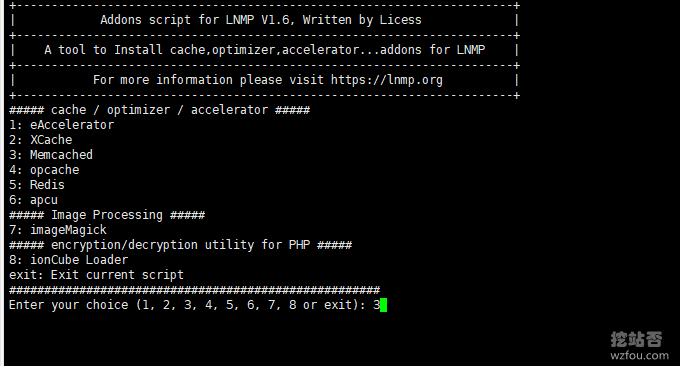Select the '2: XCache' menu line

41,140
